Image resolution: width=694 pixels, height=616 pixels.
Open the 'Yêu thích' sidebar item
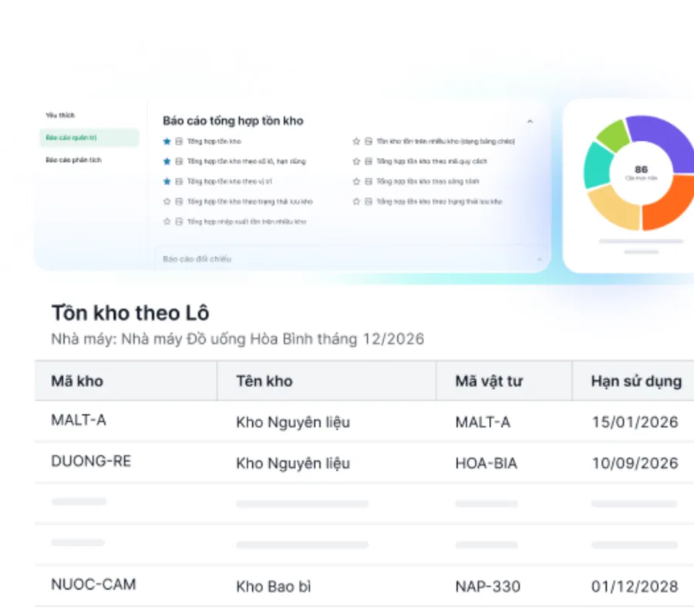60,116
